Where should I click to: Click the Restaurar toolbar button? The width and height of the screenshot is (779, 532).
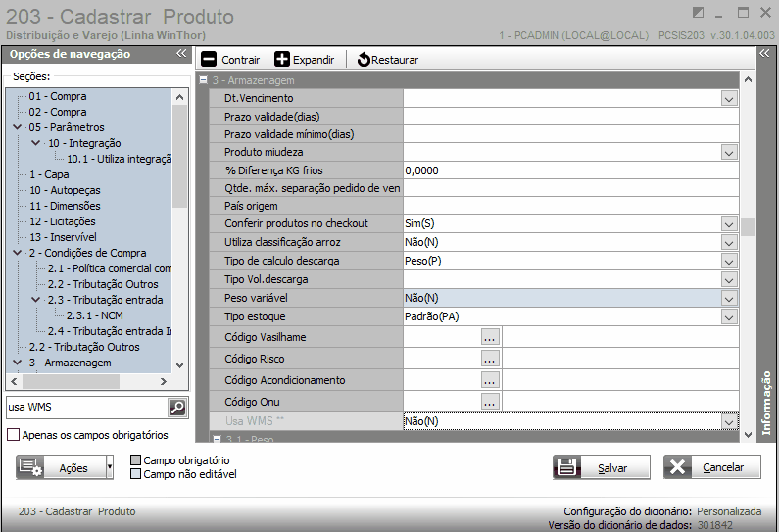click(387, 60)
